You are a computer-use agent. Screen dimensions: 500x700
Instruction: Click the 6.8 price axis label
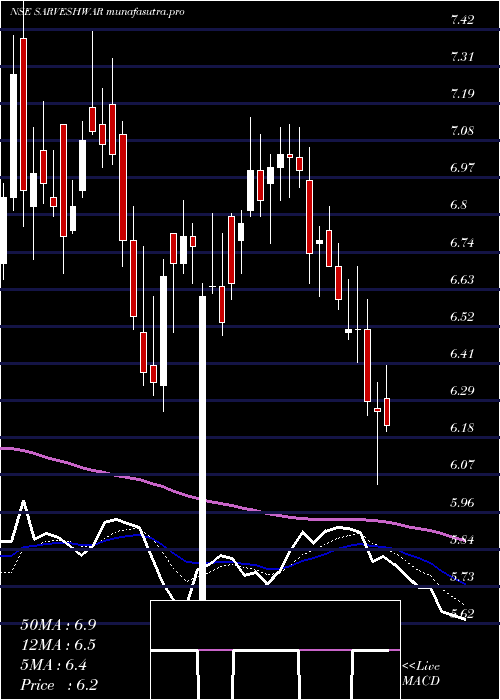point(458,205)
